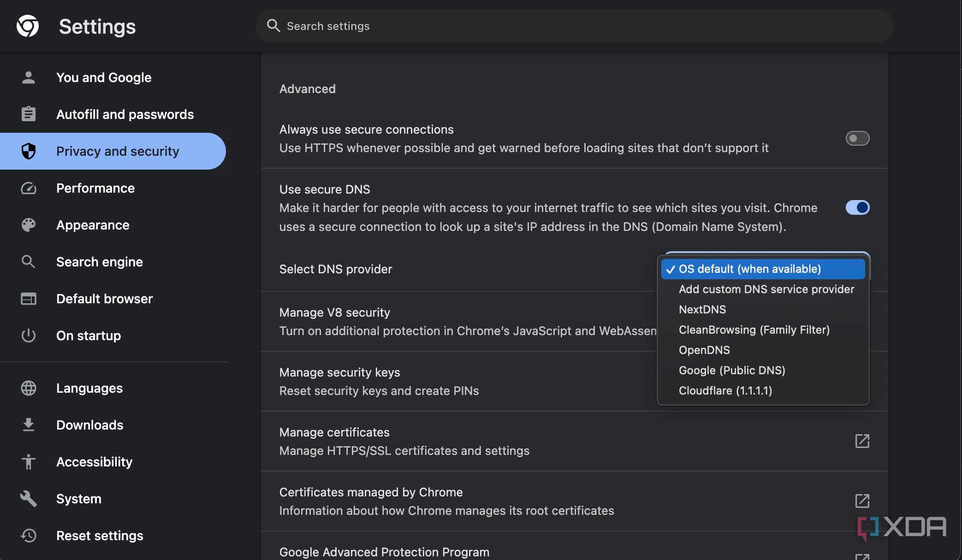
Task: Click the wrench icon for System
Action: coord(29,499)
